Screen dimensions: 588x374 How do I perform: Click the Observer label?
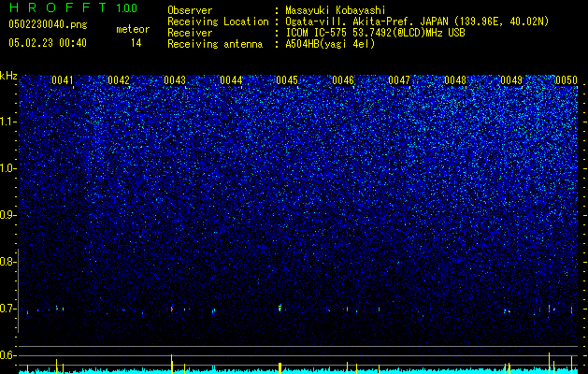pyautogui.click(x=190, y=11)
